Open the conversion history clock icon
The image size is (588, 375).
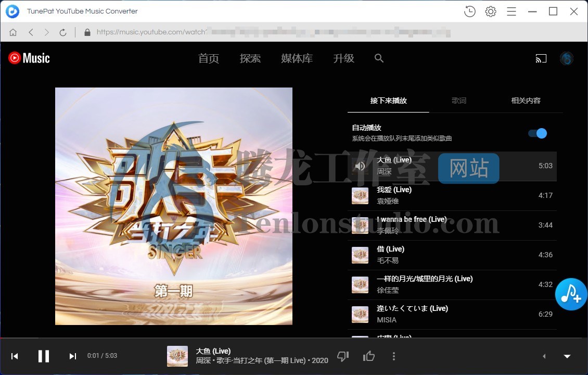(469, 11)
